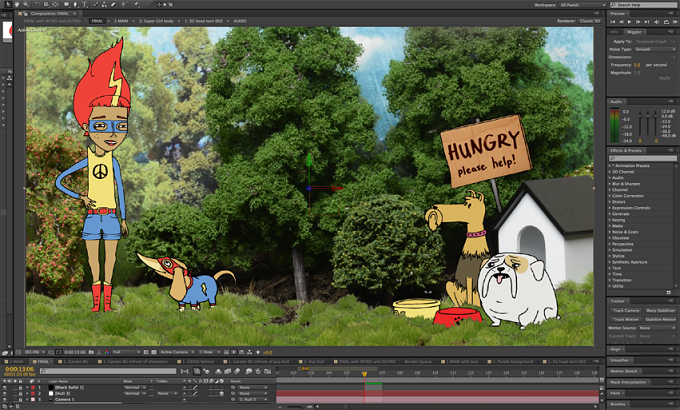Click the Track Camera button
Image resolution: width=680 pixels, height=410 pixels.
pyautogui.click(x=626, y=311)
